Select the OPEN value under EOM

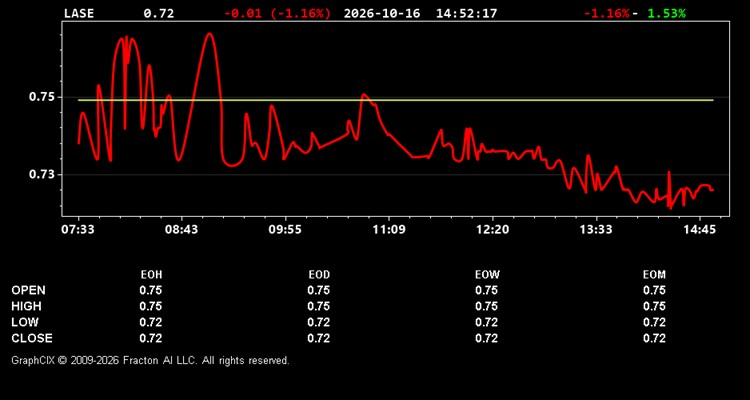(x=654, y=290)
